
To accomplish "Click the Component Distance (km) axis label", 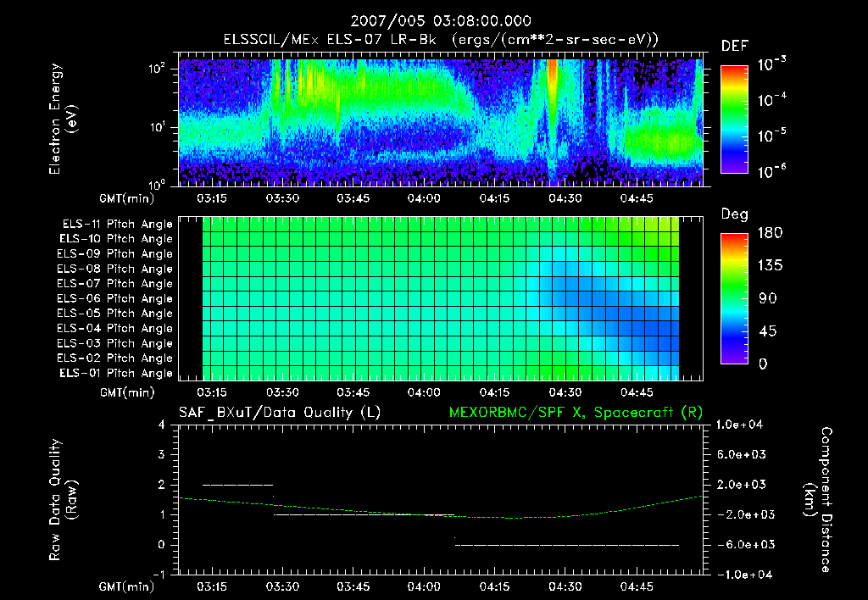I will click(818, 500).
